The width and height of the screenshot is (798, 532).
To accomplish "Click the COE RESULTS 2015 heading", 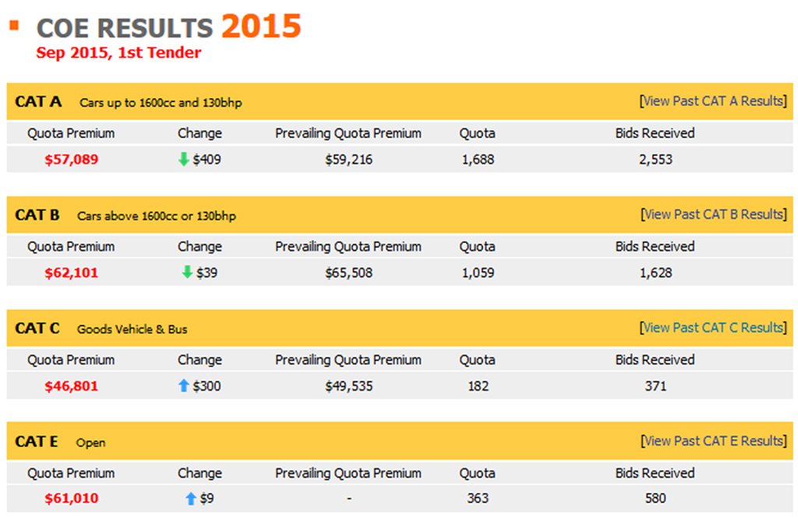I will [168, 26].
